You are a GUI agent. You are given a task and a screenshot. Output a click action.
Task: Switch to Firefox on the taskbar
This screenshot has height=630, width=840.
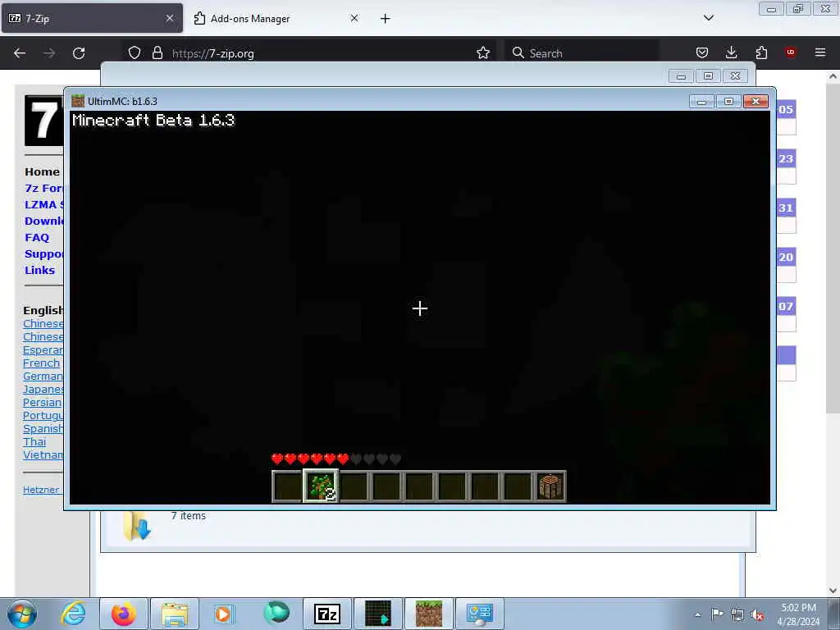[124, 614]
